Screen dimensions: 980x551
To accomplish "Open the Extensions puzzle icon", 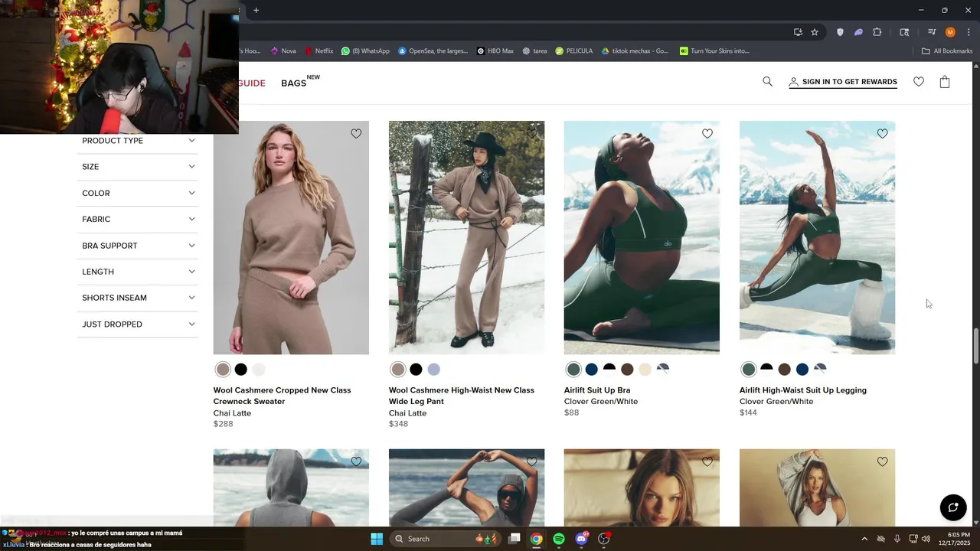I will pos(877,32).
